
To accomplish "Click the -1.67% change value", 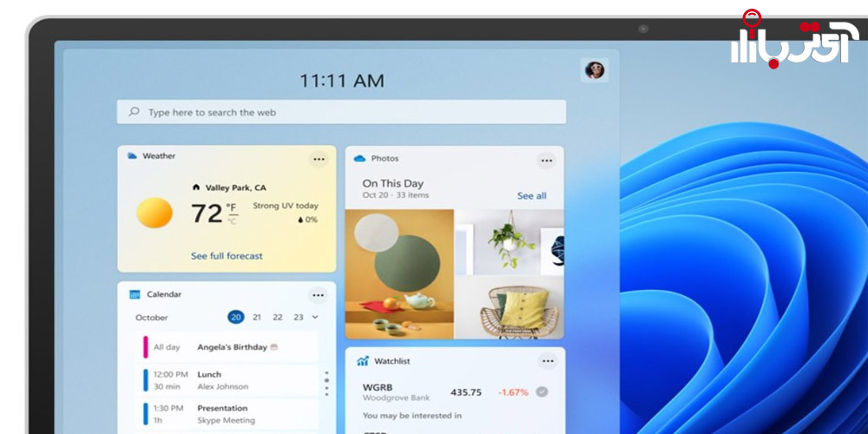I will point(513,392).
